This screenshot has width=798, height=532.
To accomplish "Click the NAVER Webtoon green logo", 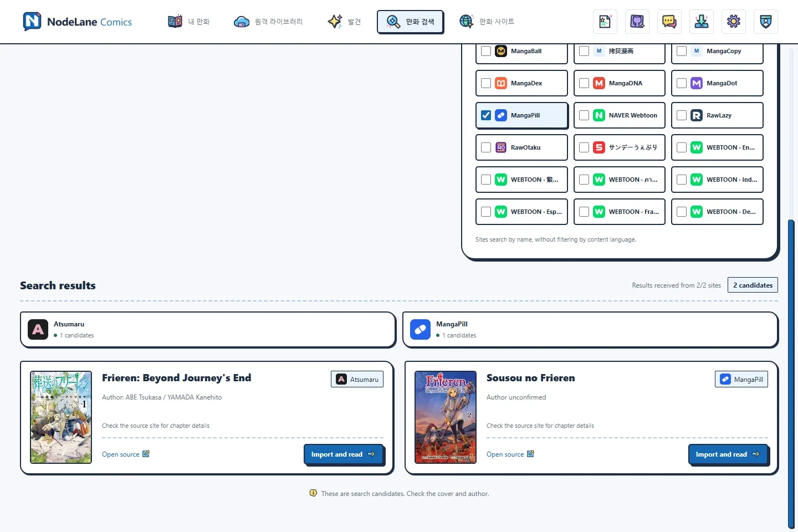I will click(599, 115).
